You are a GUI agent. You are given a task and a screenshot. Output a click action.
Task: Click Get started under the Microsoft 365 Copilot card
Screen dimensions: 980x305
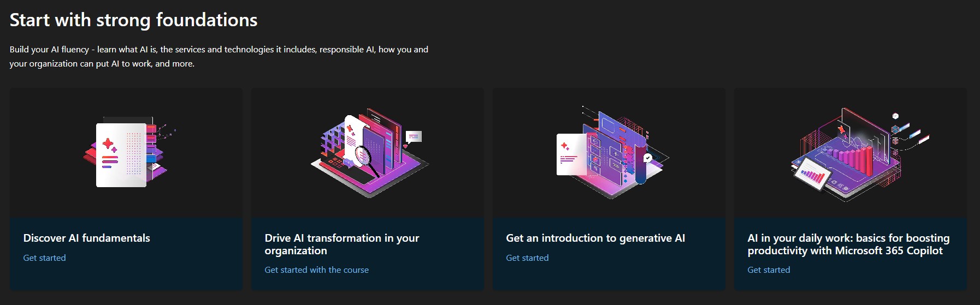[769, 270]
